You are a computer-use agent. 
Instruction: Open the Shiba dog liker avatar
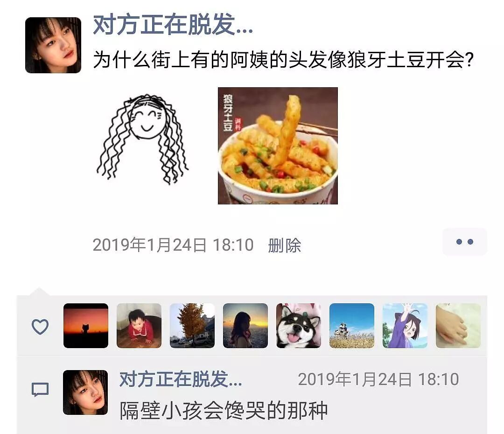299,326
